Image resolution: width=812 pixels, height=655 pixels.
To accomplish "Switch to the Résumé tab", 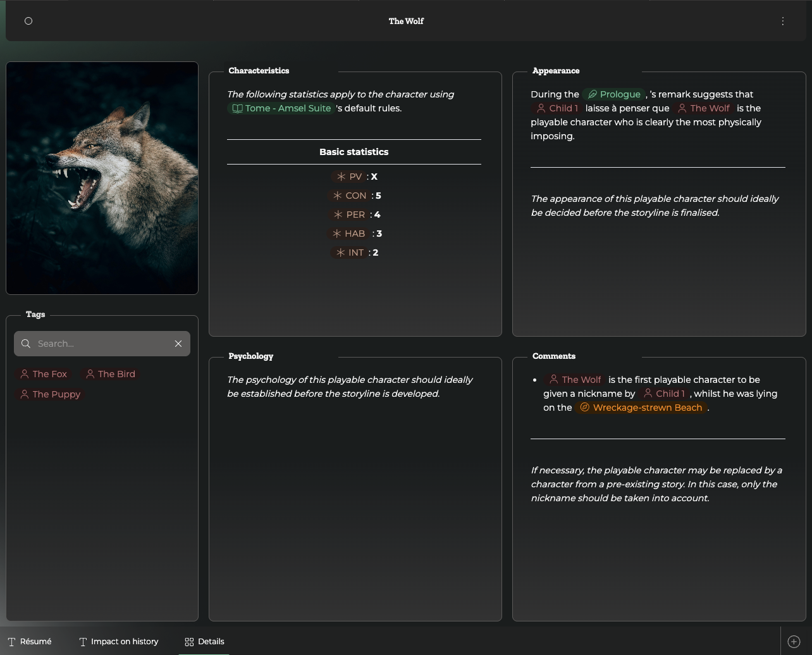I will tap(30, 642).
